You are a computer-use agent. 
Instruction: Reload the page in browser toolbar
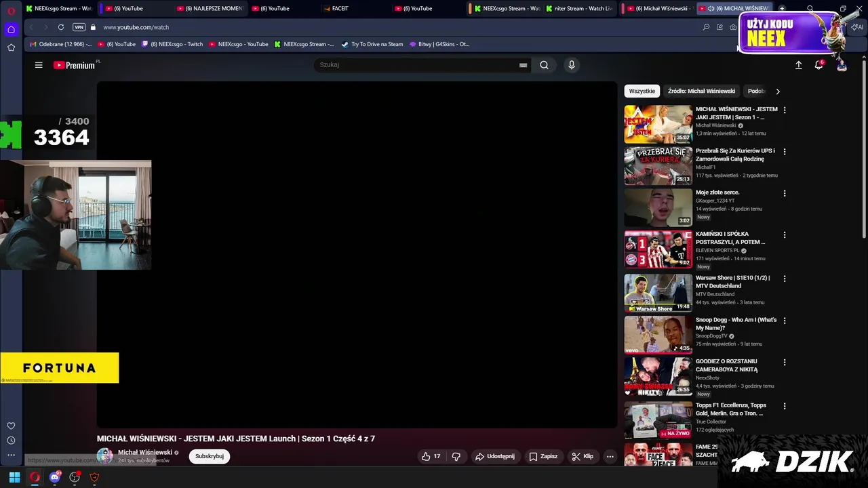(x=61, y=27)
